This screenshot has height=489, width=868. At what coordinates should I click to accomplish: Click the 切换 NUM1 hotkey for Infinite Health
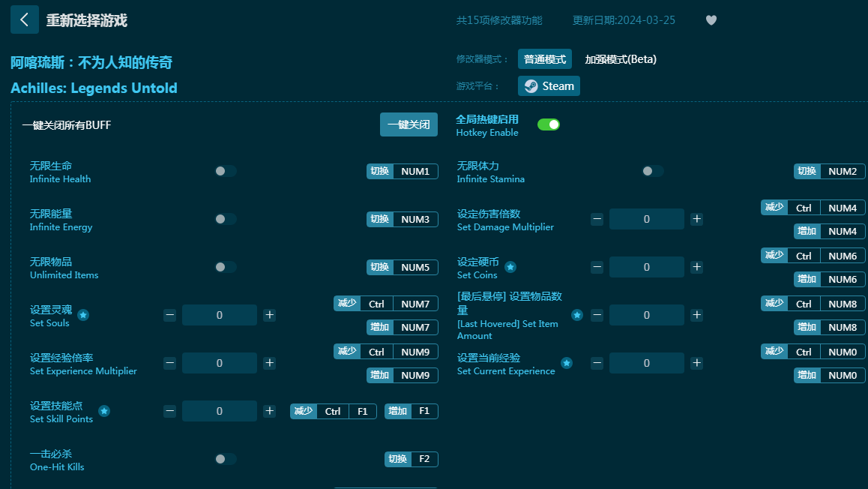click(403, 171)
